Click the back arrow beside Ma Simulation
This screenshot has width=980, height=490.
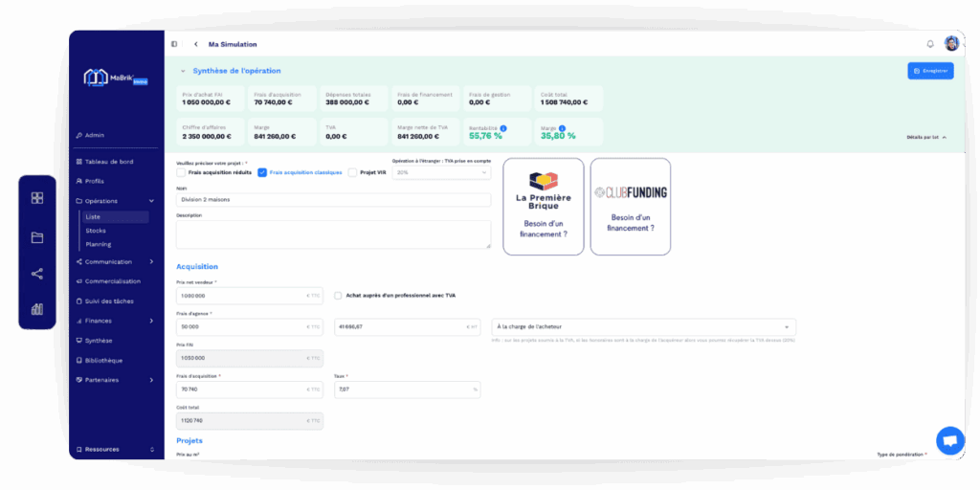[x=196, y=44]
